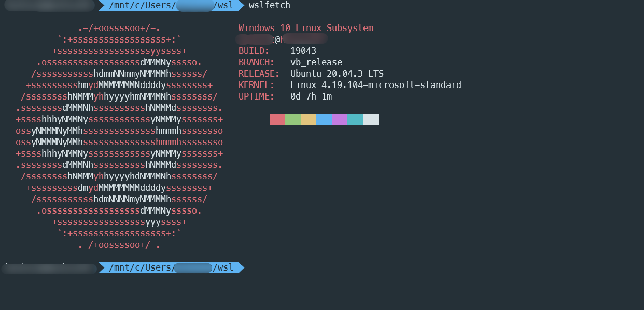Select the build number 19043
The image size is (644, 310).
point(303,51)
